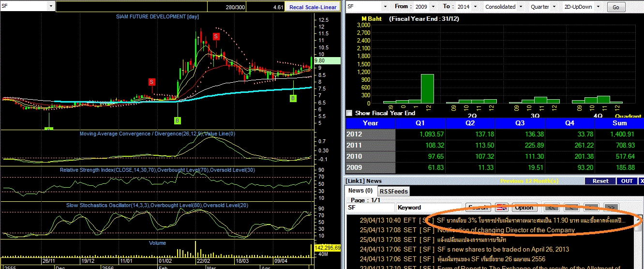Open the chart symbol SF dropdown on the left
Viewport: 644px width, 269px height.
point(51,6)
